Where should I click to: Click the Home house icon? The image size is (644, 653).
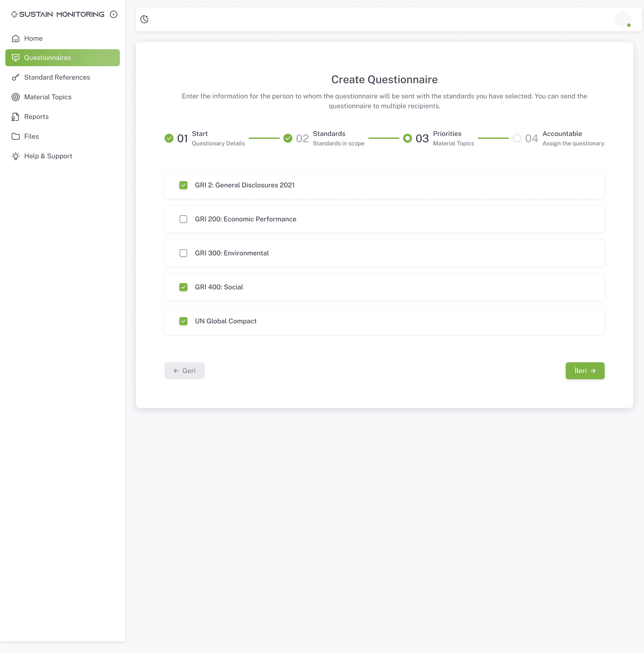tap(16, 38)
